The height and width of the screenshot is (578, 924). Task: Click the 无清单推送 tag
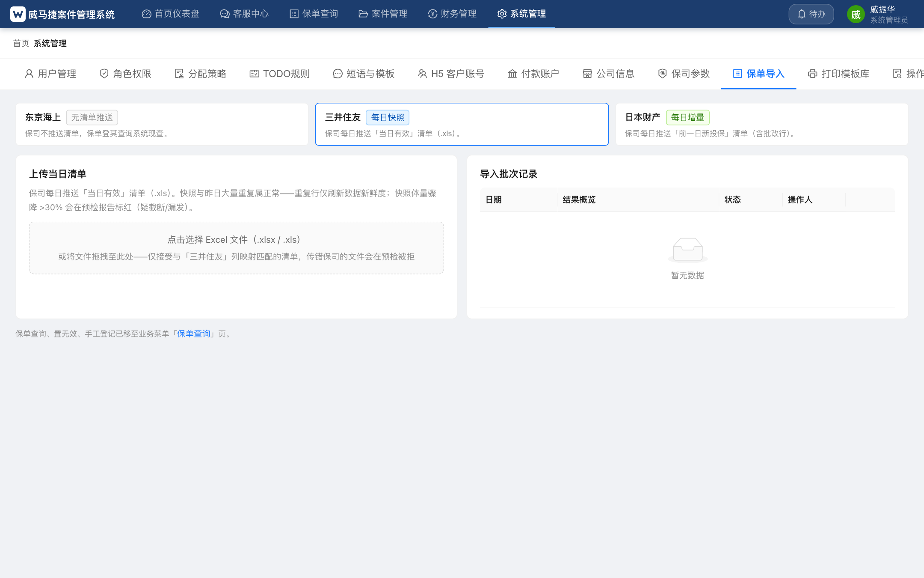point(92,117)
